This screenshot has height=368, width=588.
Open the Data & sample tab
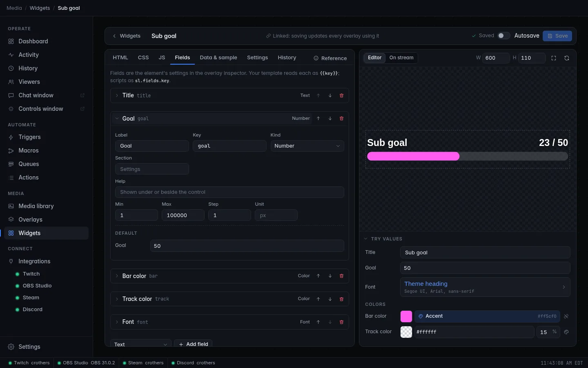[x=218, y=58]
